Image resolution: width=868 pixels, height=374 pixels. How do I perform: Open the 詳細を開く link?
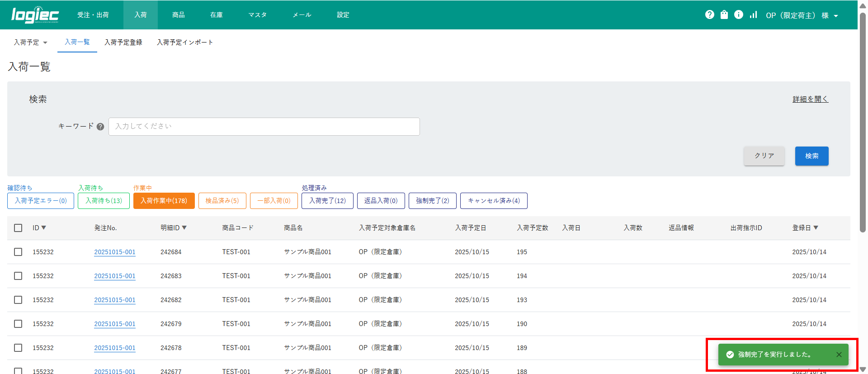pos(810,99)
